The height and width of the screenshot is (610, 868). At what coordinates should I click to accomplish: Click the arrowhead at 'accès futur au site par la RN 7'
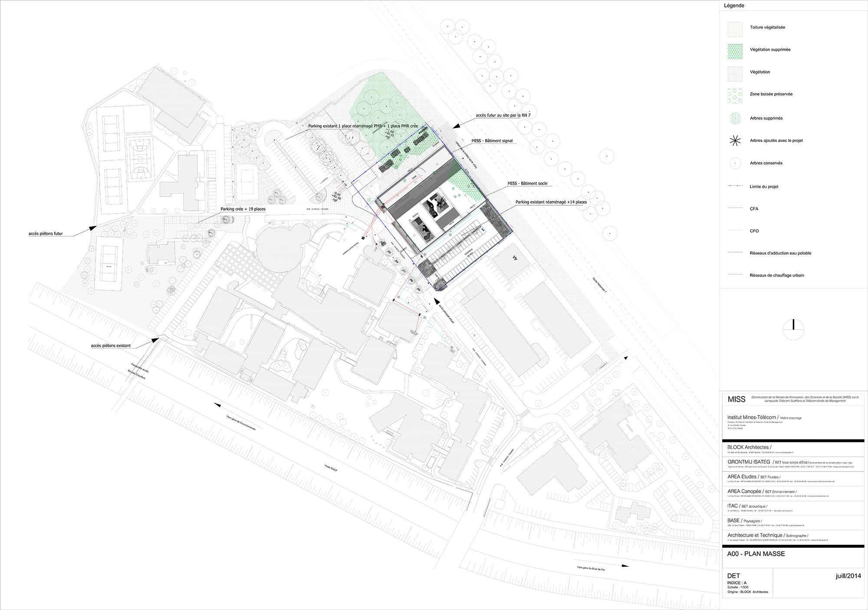(456, 126)
